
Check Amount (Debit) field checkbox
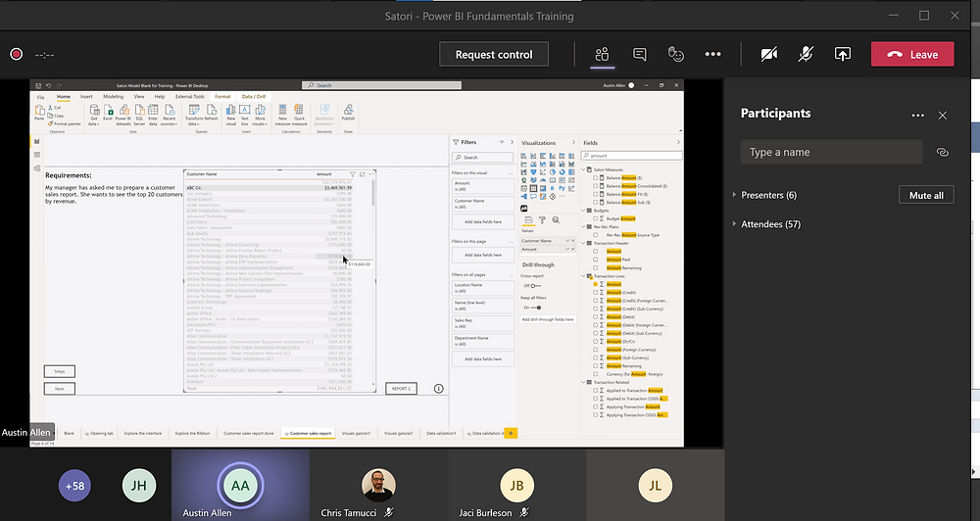point(596,316)
